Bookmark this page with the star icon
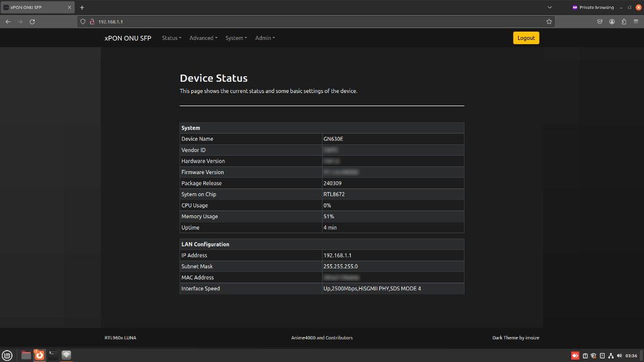 pyautogui.click(x=549, y=21)
